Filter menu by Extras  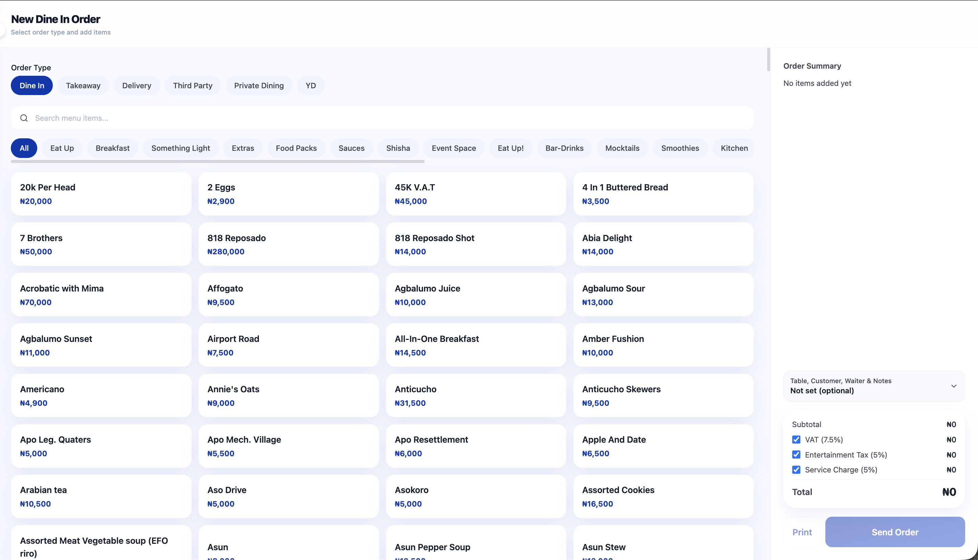(243, 148)
